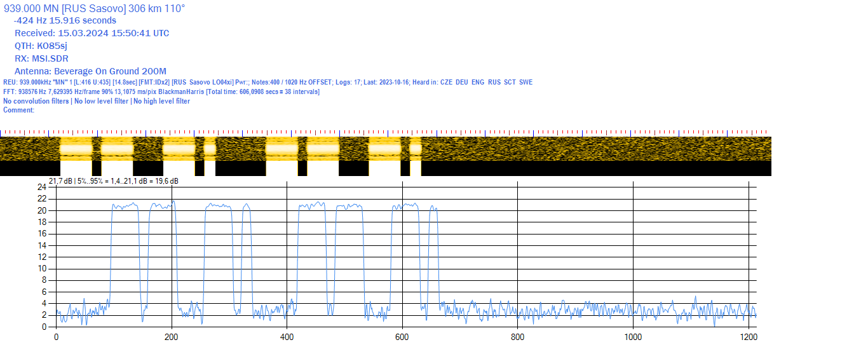Click the y-axis label "6"
The height and width of the screenshot is (347, 868).
44,292
